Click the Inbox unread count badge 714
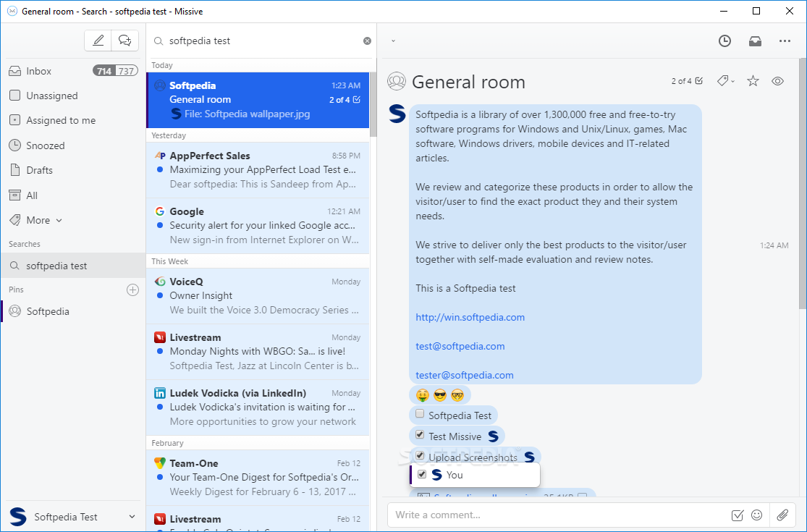 104,71
